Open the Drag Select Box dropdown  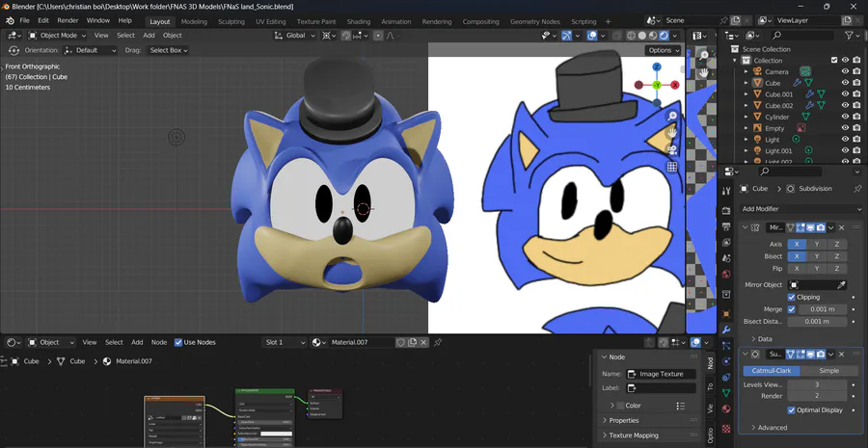pyautogui.click(x=169, y=50)
